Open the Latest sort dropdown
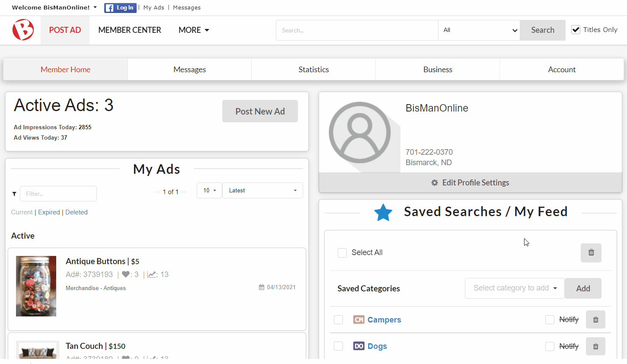The height and width of the screenshot is (364, 627). point(262,190)
